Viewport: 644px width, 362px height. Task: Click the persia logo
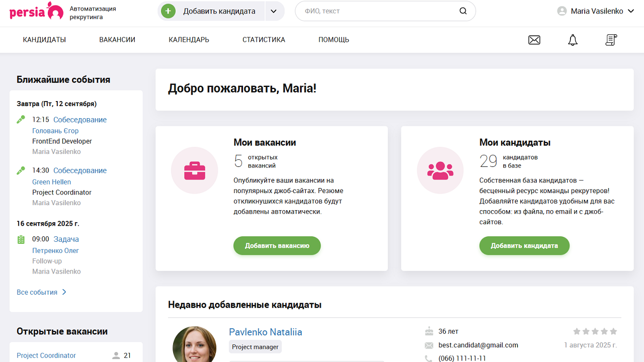[x=35, y=12]
